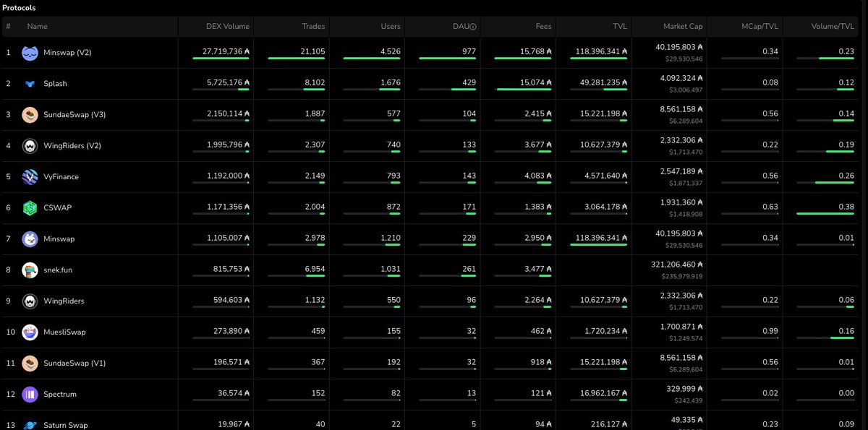868x430 pixels.
Task: Sort by Market Cap column header
Action: point(683,27)
